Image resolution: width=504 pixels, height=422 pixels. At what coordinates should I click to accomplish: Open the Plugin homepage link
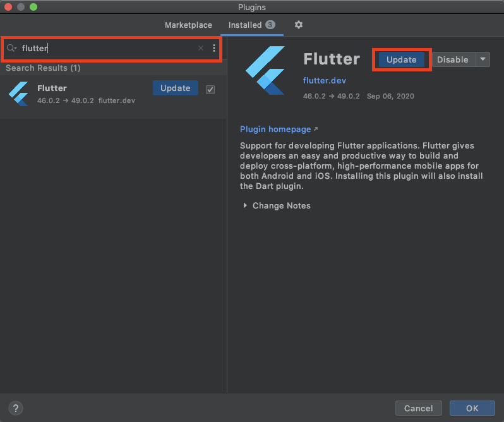[x=279, y=130]
